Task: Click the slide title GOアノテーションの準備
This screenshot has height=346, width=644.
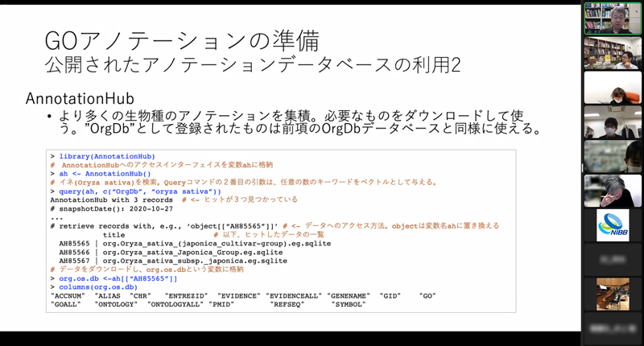Action: pyautogui.click(x=181, y=40)
